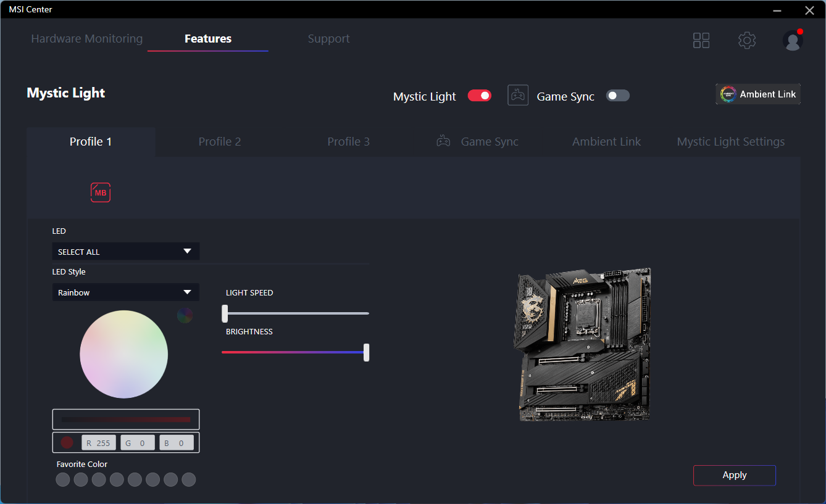Switch to Profile 3 tab

point(349,142)
